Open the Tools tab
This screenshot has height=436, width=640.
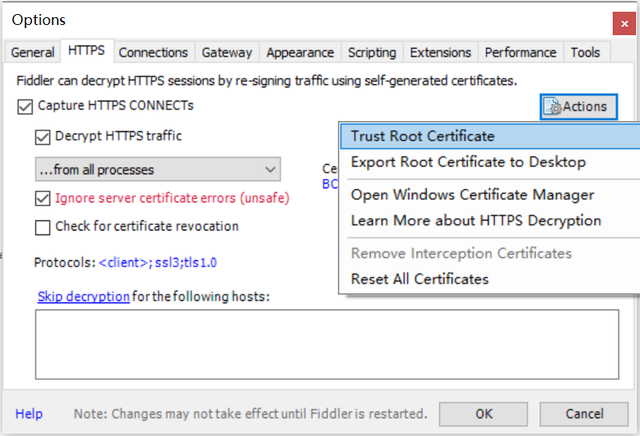click(585, 52)
